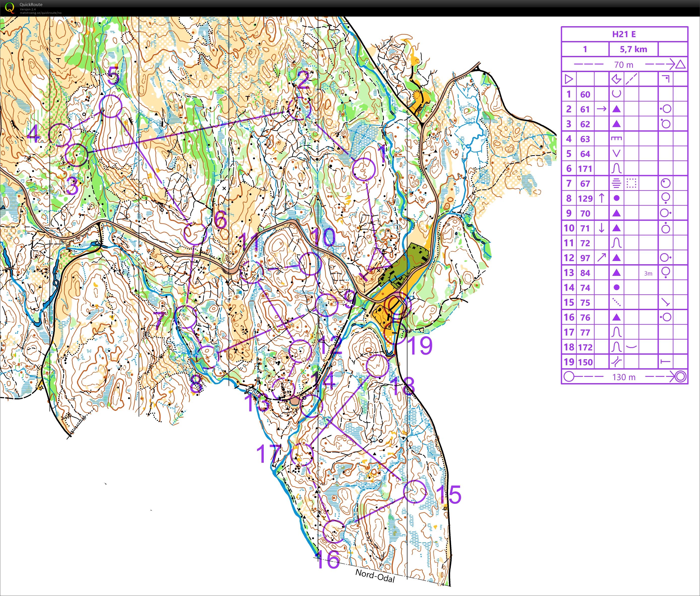Select control code 172 in row 18
This screenshot has width=700, height=596.
[585, 347]
